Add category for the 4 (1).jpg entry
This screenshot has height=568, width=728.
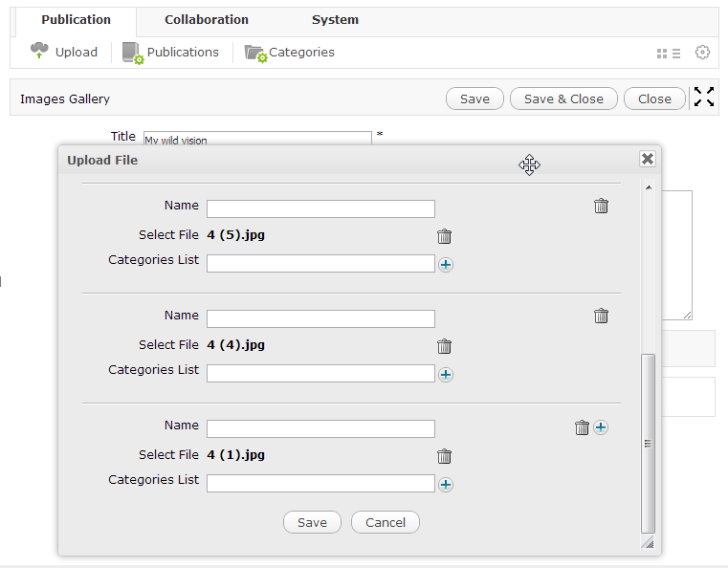pyautogui.click(x=446, y=485)
